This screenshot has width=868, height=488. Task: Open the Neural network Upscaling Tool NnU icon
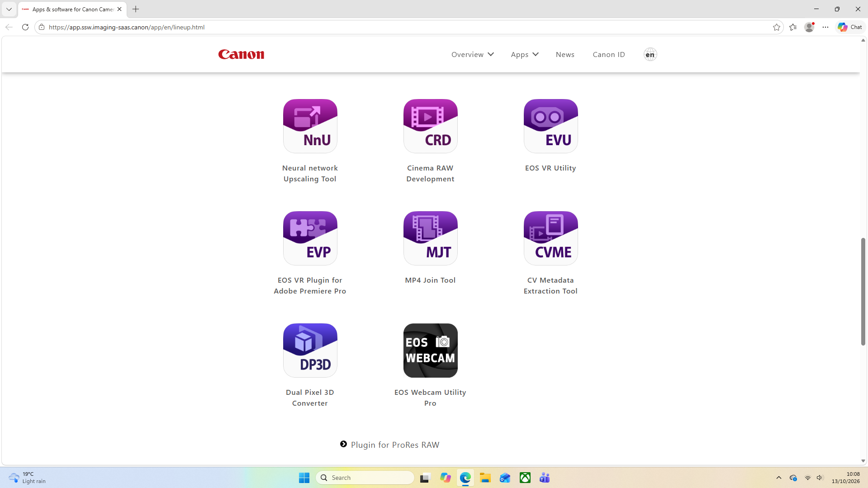pos(310,126)
